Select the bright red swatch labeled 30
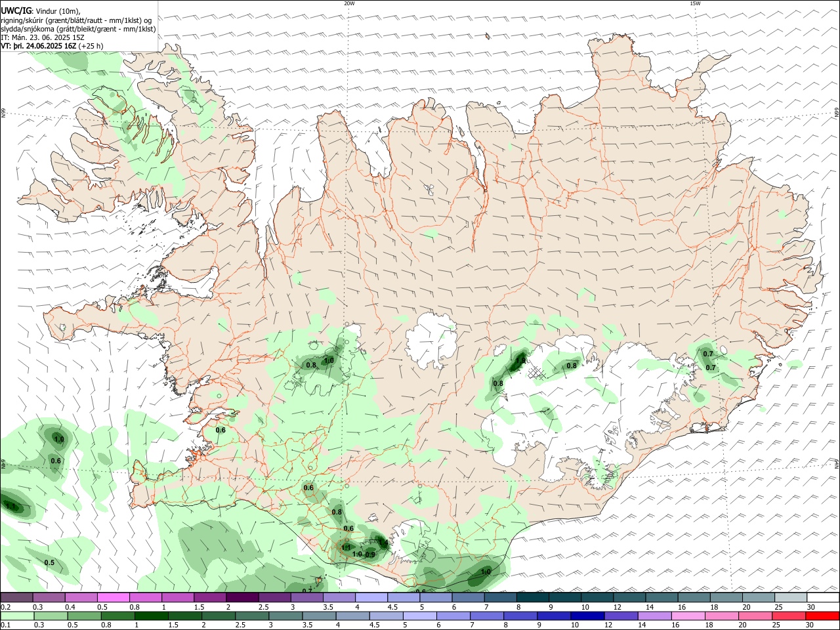Viewport: 840px width, 630px height. pos(822,616)
